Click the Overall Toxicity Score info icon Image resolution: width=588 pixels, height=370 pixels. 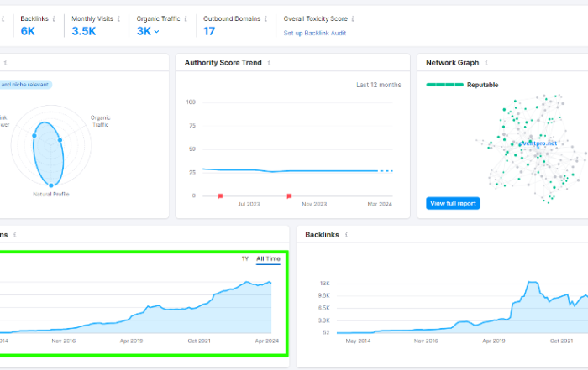[353, 18]
